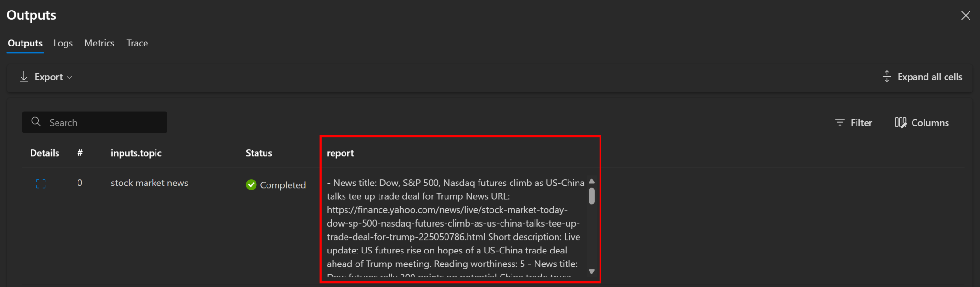Click the Export download icon
This screenshot has width=980, height=287.
point(24,77)
